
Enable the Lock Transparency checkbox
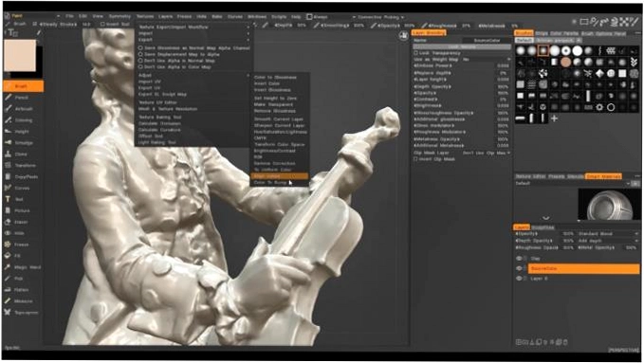[x=415, y=53]
